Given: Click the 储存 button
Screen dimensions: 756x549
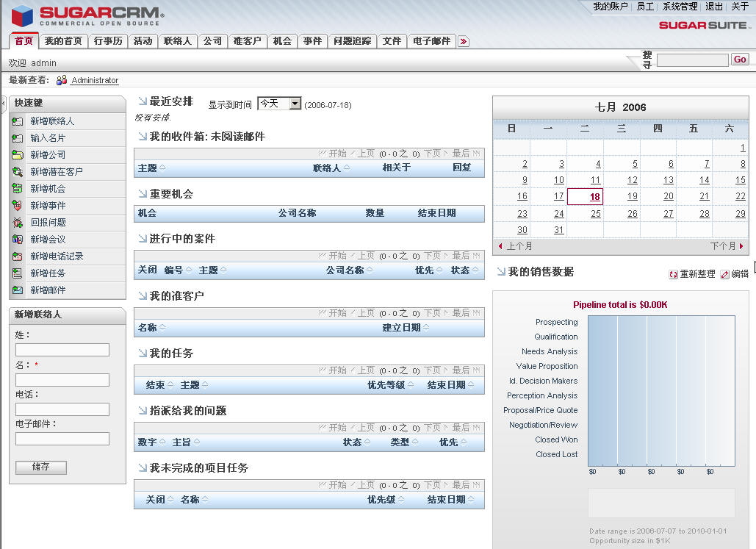Looking at the screenshot, I should (41, 467).
